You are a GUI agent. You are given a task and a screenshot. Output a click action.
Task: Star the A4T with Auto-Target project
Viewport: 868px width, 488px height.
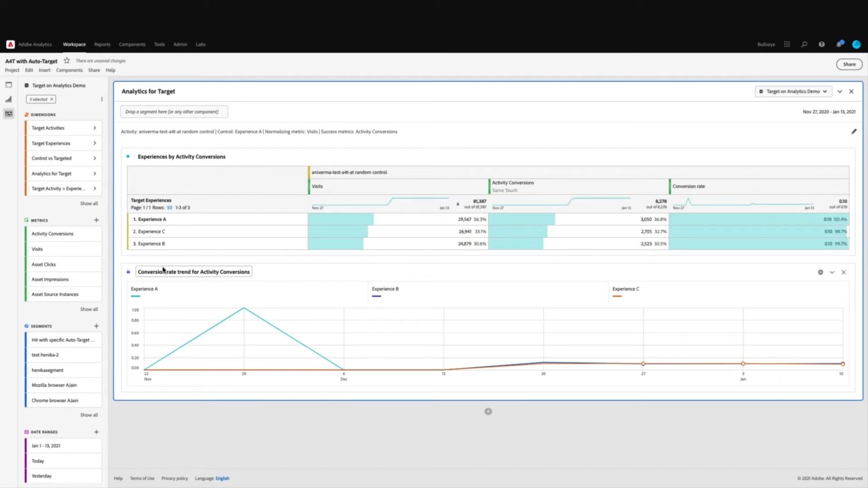[x=66, y=60]
